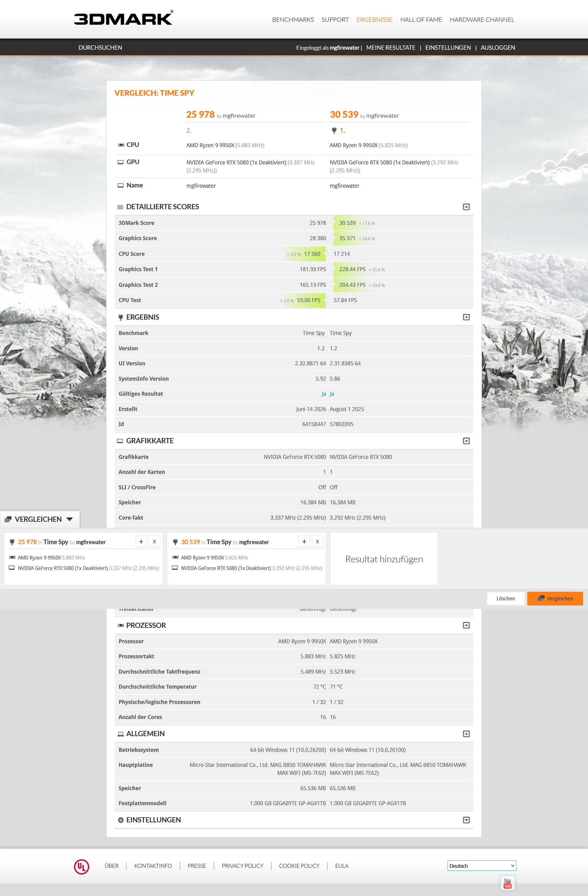
Task: Open the Support menu
Action: (x=335, y=20)
